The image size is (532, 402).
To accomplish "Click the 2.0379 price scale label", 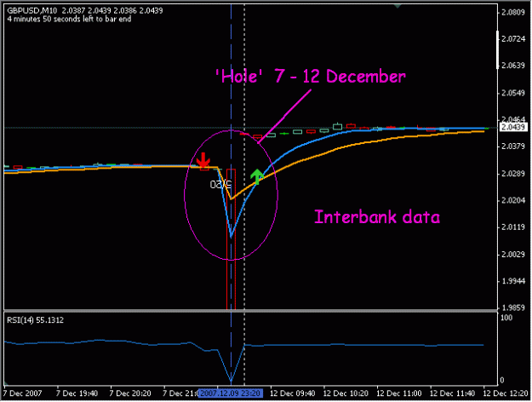I will click(x=513, y=146).
